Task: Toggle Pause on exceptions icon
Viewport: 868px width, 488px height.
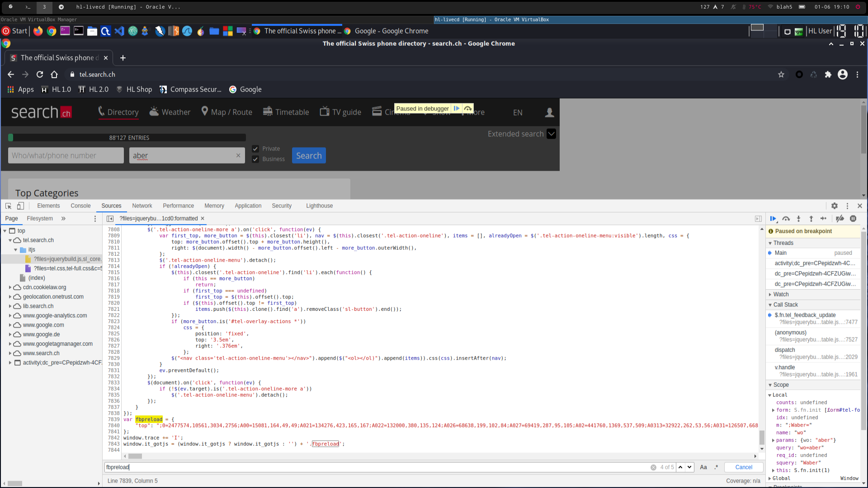Action: click(x=853, y=219)
